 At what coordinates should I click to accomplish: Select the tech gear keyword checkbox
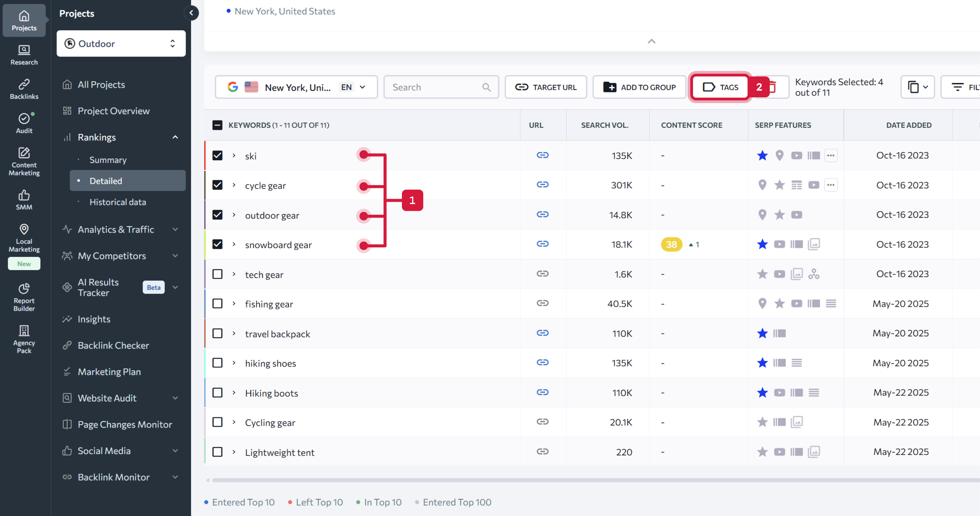click(x=217, y=274)
